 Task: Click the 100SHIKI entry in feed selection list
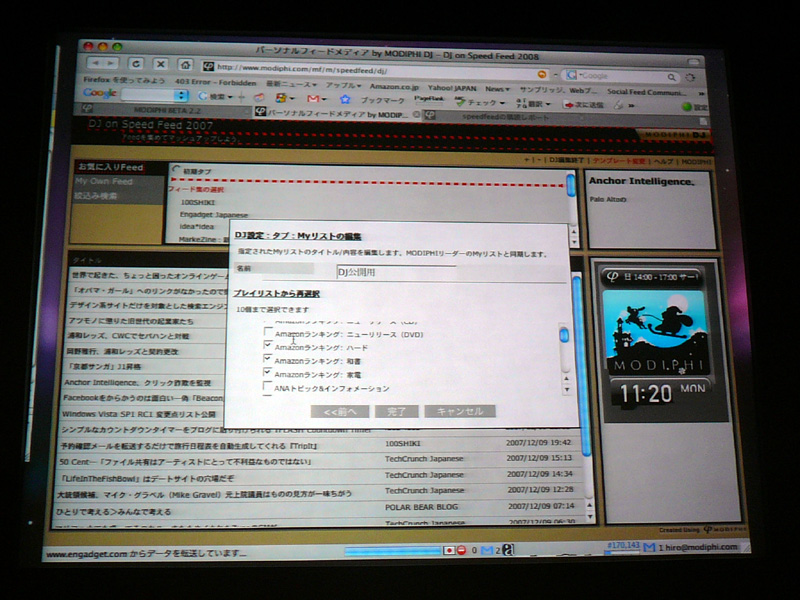[197, 203]
